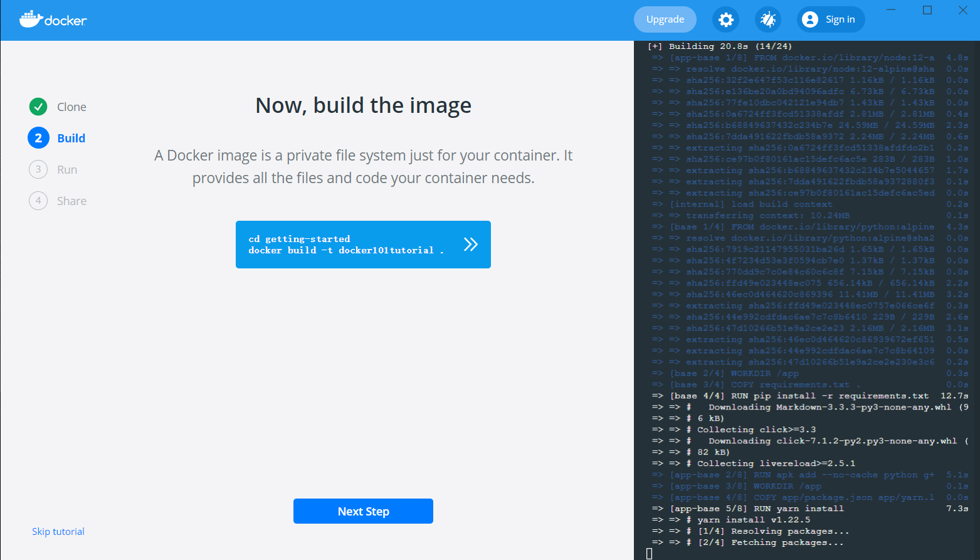Run command with double-chevron arrow
This screenshot has width=980, height=560.
point(471,245)
